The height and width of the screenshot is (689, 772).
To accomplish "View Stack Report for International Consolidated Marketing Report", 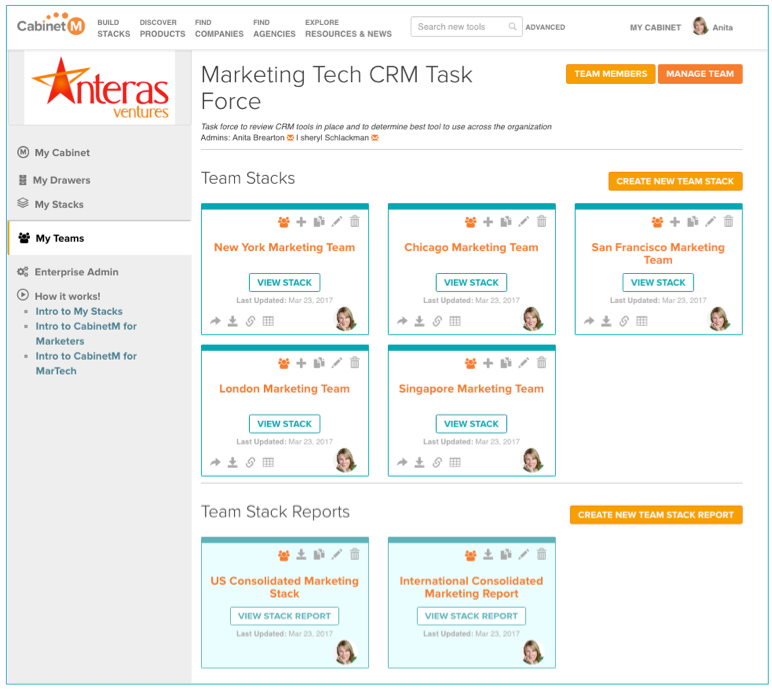I will coord(471,616).
